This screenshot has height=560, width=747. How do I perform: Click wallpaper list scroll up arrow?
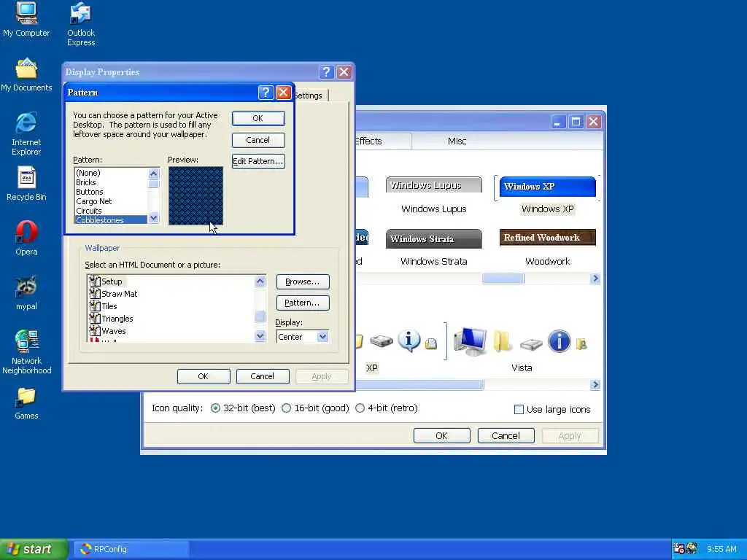(260, 281)
